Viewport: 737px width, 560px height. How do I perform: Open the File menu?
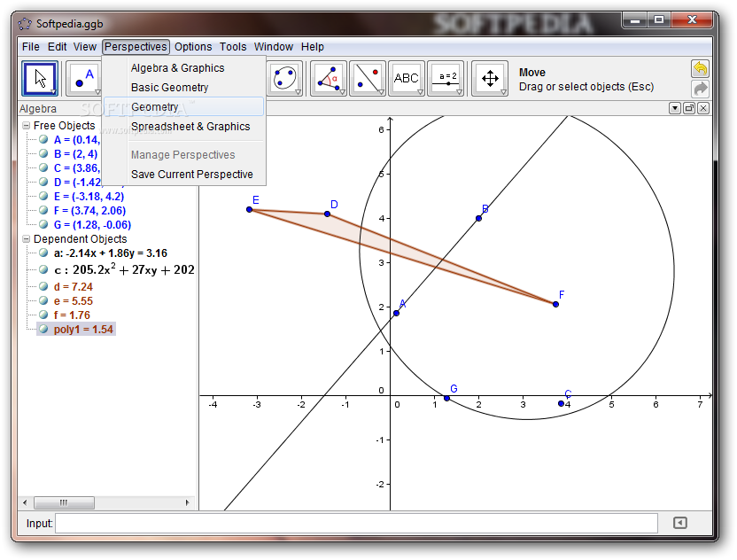pos(30,47)
